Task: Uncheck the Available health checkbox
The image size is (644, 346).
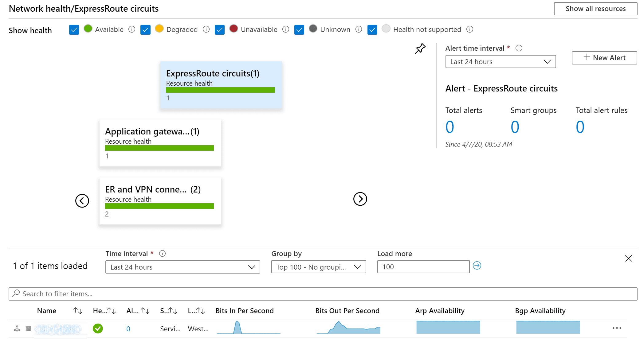Action: tap(74, 30)
